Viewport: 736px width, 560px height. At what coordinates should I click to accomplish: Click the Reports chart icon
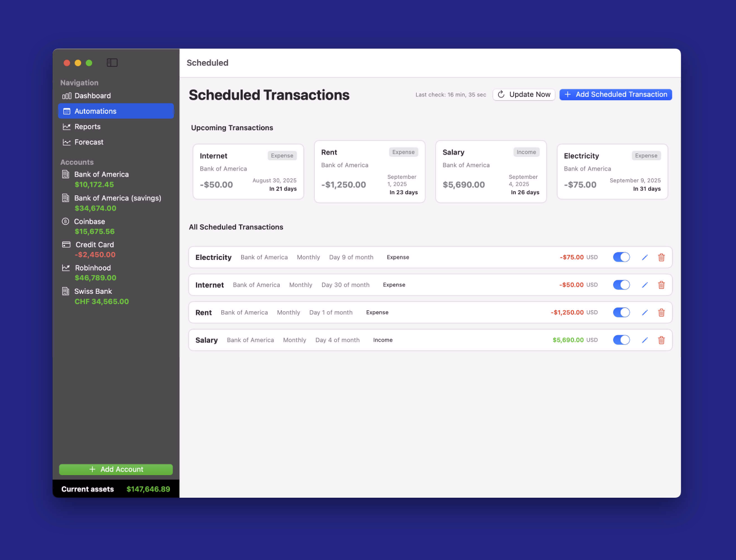[67, 127]
